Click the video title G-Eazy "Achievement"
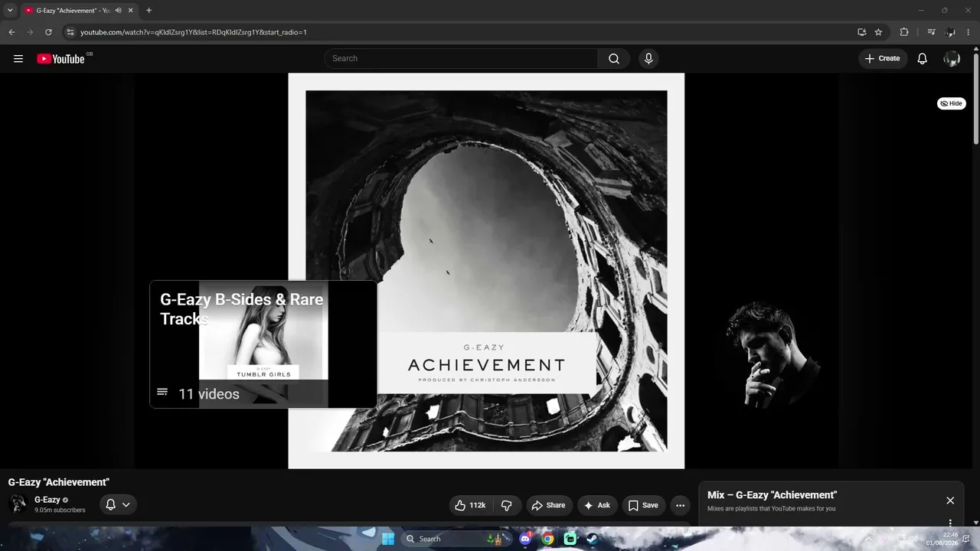Viewport: 980px width, 551px height. pos(59,482)
